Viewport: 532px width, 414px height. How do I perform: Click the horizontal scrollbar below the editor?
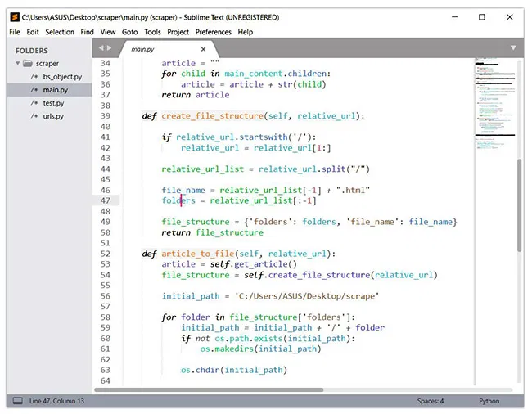tap(209, 389)
